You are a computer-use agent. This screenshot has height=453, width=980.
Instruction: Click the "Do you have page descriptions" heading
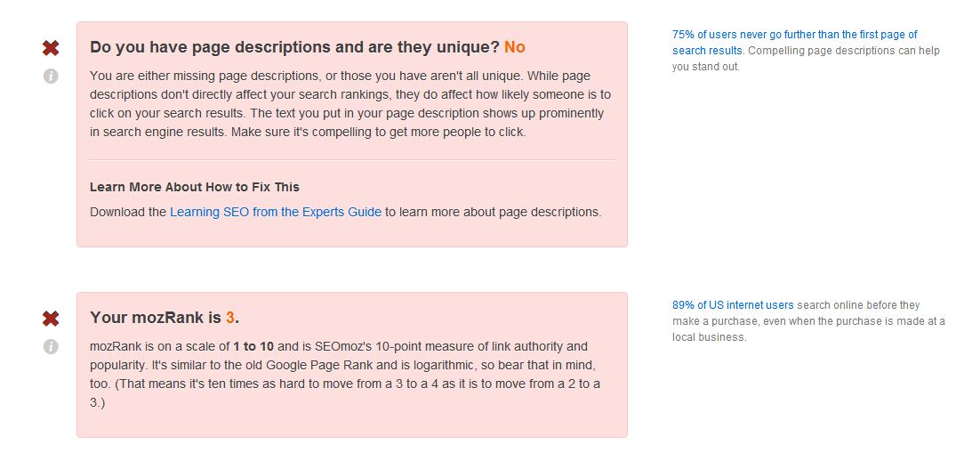(294, 47)
